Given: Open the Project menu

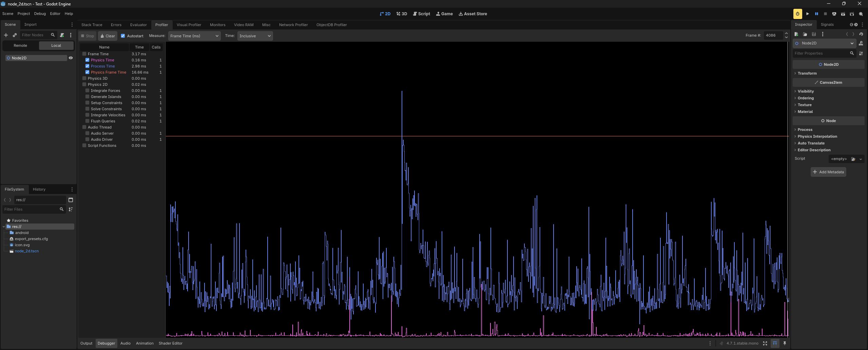Looking at the screenshot, I should coord(23,14).
